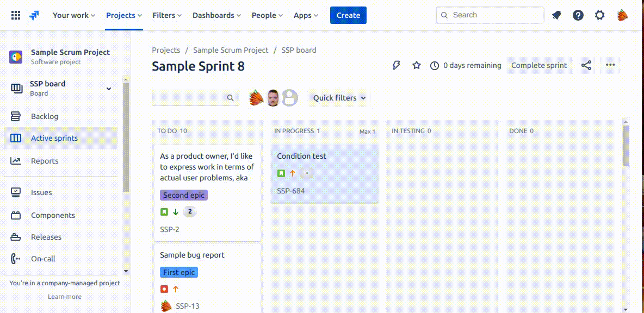Click the share icon button

(x=586, y=65)
